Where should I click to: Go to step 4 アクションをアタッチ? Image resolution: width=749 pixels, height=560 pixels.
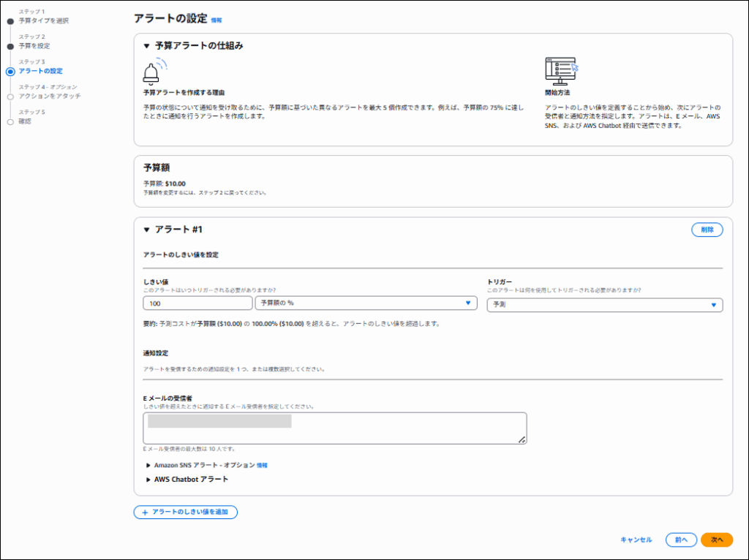[x=49, y=97]
